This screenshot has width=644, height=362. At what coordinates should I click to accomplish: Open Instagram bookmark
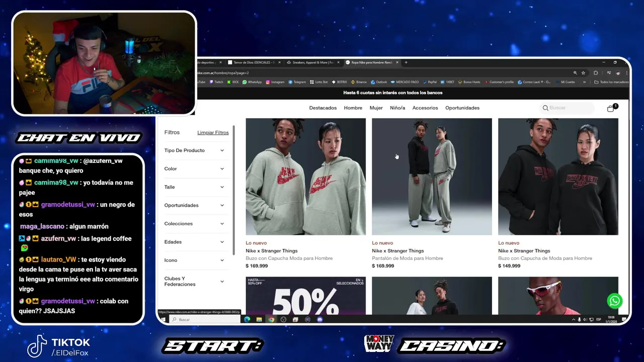275,82
